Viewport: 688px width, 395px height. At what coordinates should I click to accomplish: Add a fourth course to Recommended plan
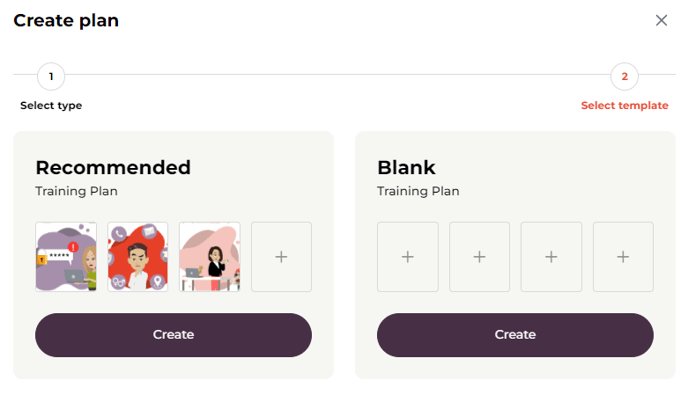coord(281,257)
